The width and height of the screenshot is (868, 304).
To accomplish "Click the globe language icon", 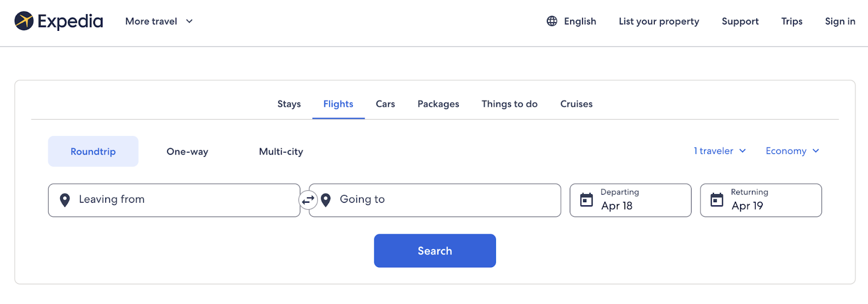I will click(552, 21).
